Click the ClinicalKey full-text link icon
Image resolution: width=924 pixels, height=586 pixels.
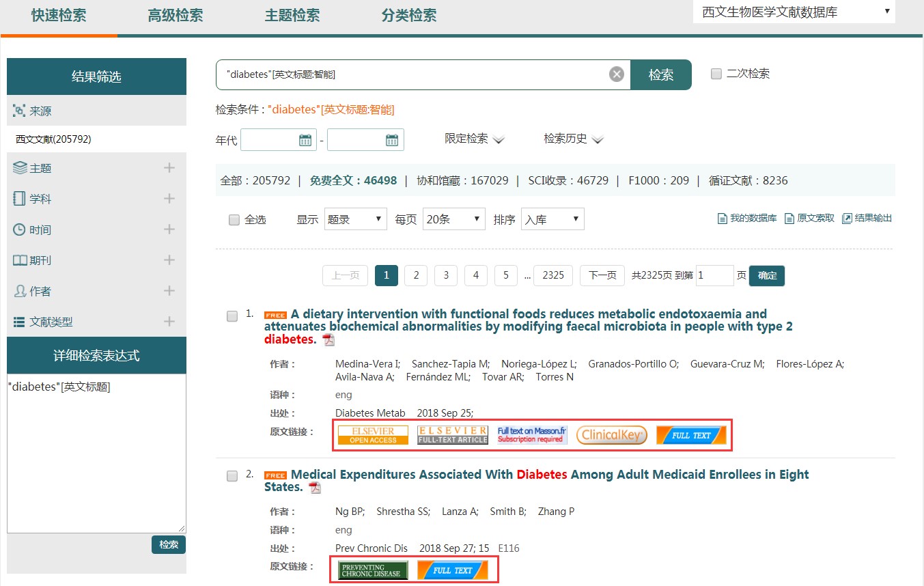pyautogui.click(x=611, y=435)
